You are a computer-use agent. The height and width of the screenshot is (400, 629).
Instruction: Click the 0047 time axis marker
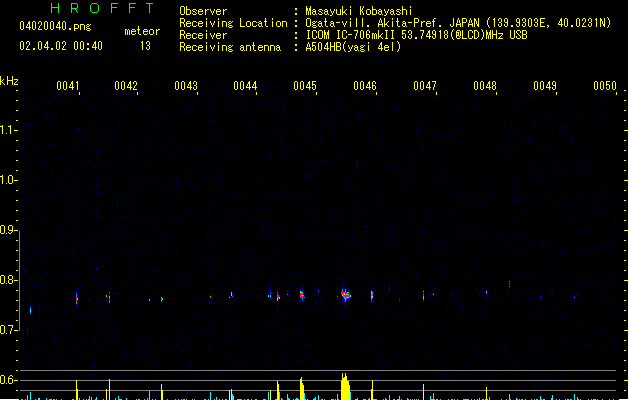click(x=425, y=86)
